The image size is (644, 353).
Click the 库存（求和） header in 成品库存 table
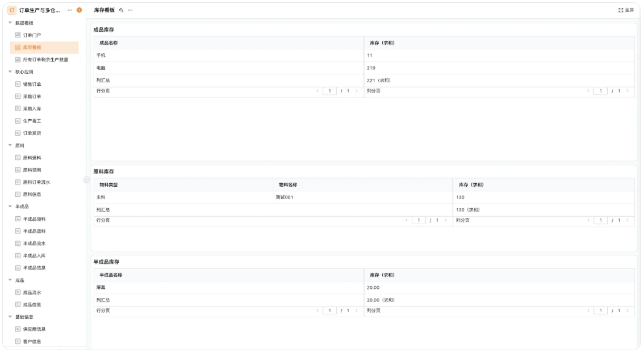tap(382, 43)
